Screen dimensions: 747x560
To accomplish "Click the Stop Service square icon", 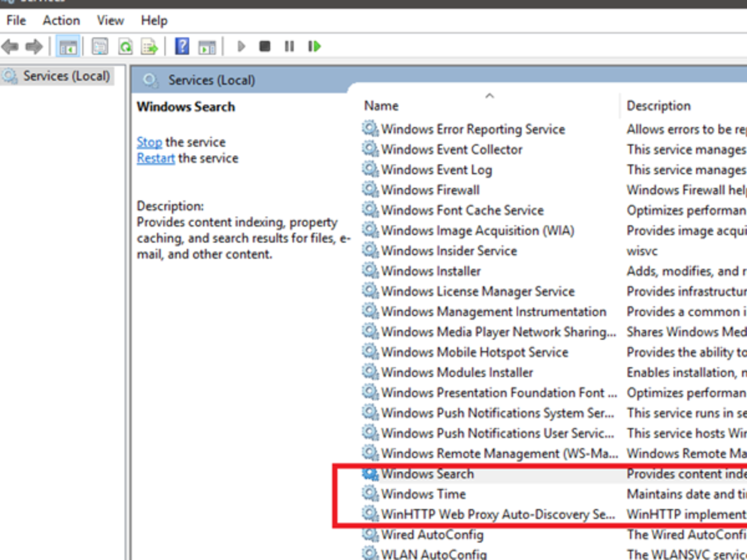I will [265, 46].
